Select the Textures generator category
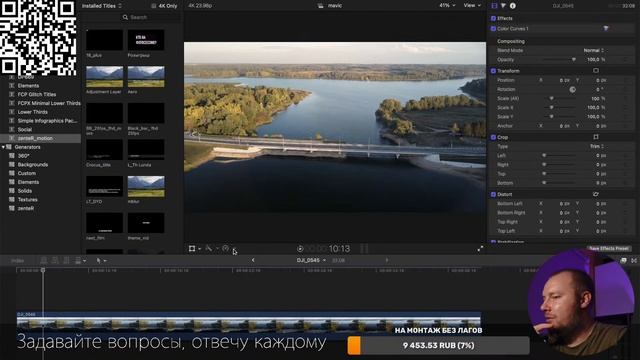Viewport: 640px width, 360px height. (27, 200)
